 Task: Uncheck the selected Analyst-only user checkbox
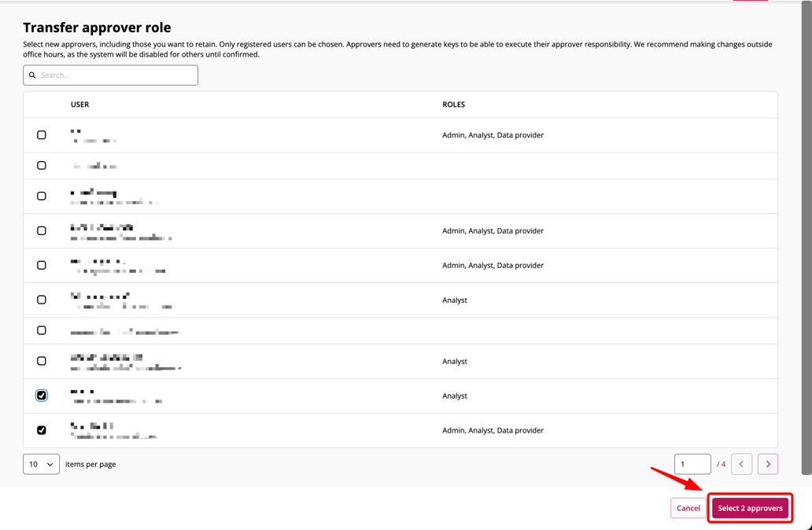click(x=42, y=396)
